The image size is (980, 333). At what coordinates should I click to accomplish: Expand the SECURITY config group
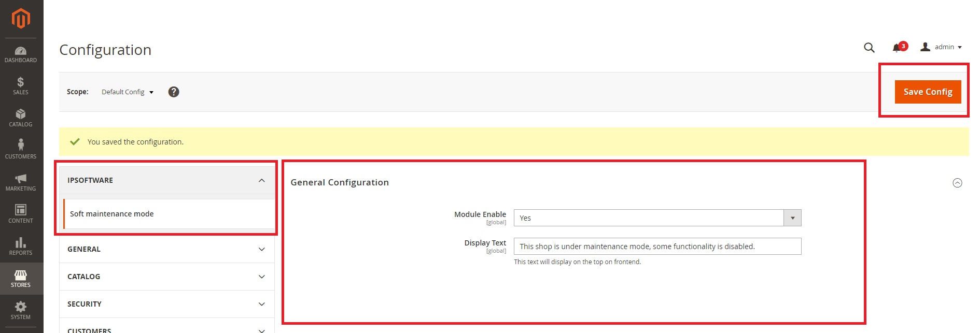pyautogui.click(x=167, y=304)
